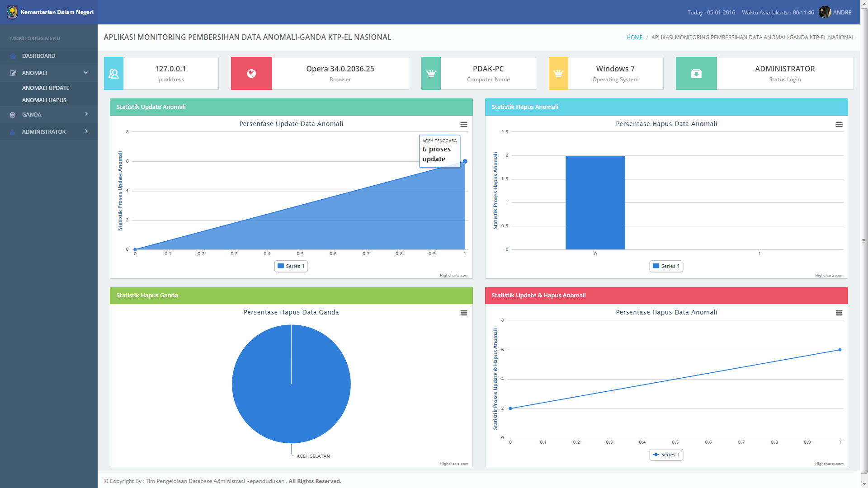868x488 pixels.
Task: Click the ANDRE user avatar
Action: coord(825,12)
